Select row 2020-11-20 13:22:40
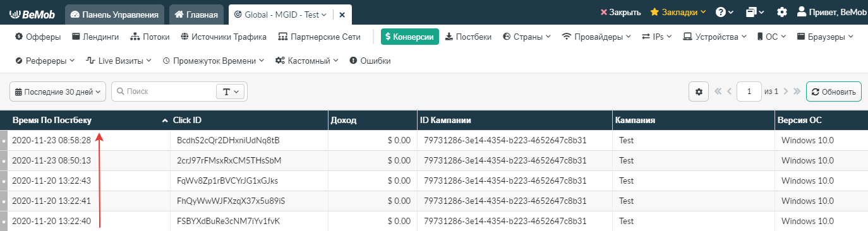Screen dimensions: 868x231 click(434, 221)
